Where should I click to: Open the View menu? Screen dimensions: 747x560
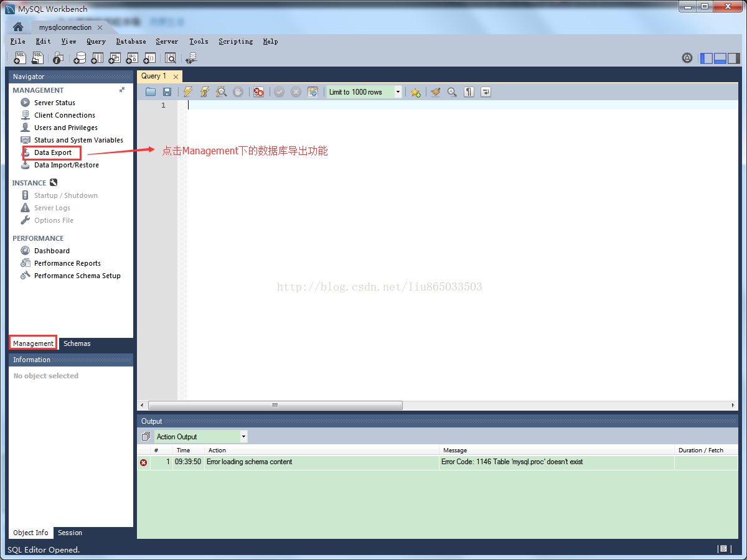click(x=68, y=41)
